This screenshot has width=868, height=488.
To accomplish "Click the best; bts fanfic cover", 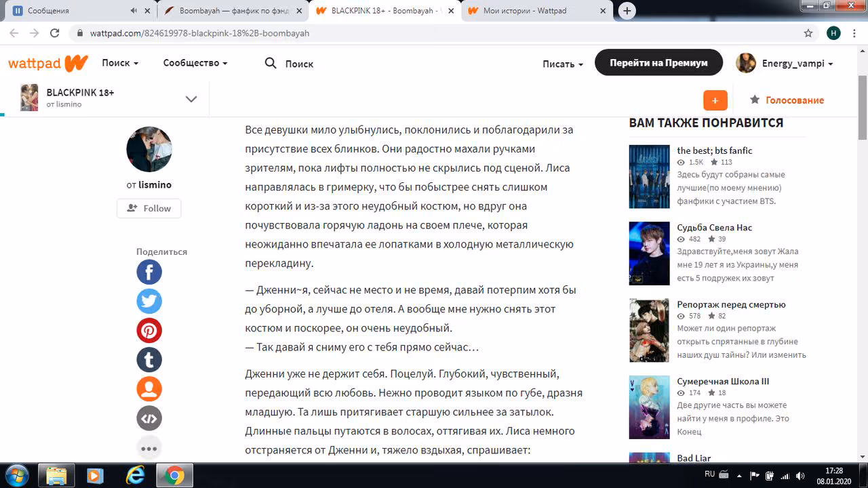I will coord(649,177).
